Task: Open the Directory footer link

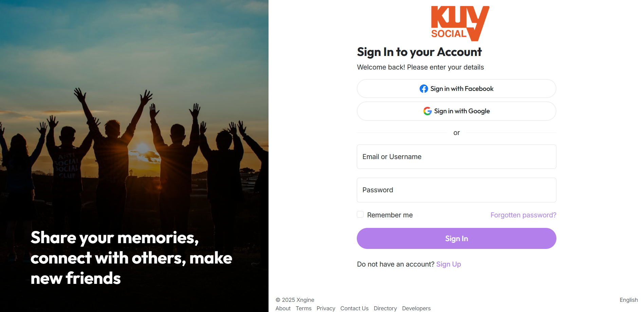Action: click(x=385, y=308)
